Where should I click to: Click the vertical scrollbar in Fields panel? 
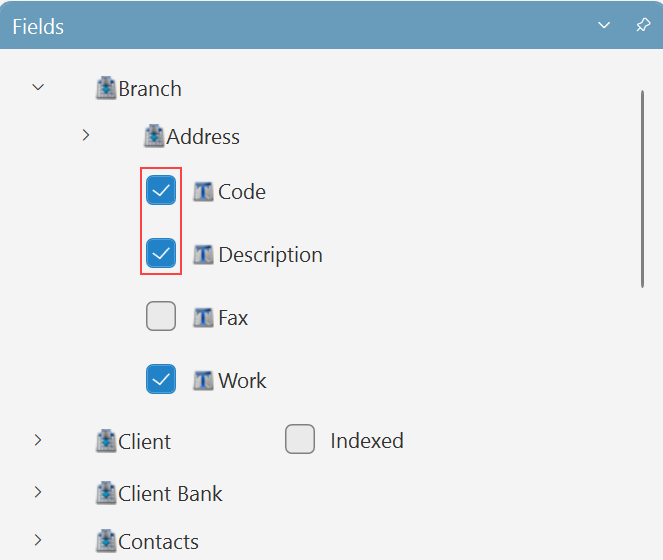point(641,188)
